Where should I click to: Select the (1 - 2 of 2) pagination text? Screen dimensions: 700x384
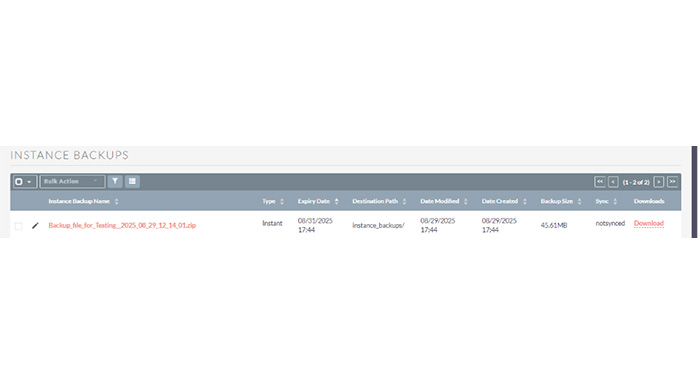(636, 182)
